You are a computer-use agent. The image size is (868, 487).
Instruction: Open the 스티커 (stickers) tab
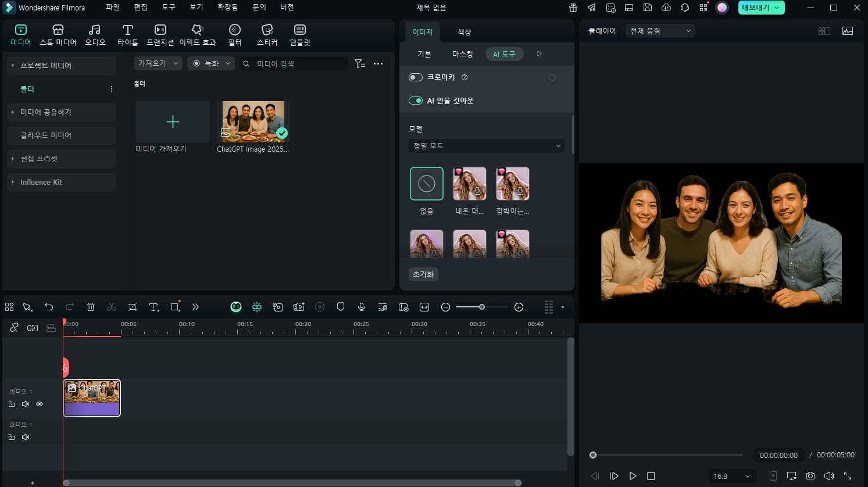[267, 35]
